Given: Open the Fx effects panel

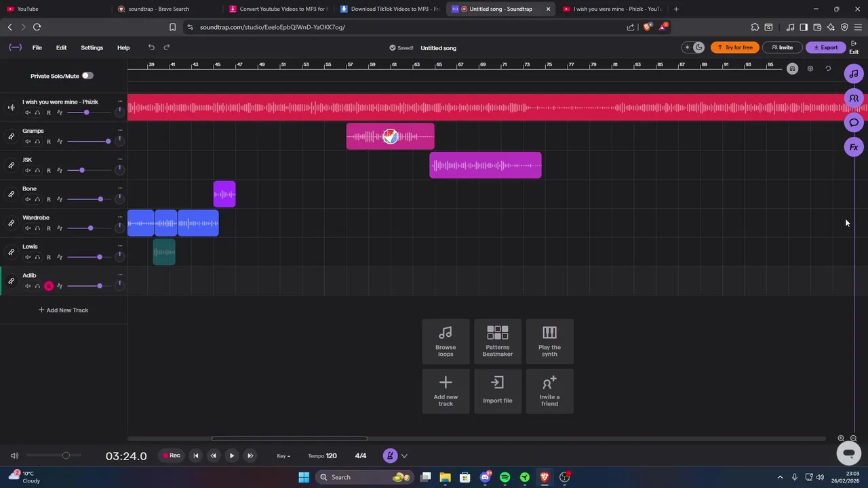Looking at the screenshot, I should 854,147.
